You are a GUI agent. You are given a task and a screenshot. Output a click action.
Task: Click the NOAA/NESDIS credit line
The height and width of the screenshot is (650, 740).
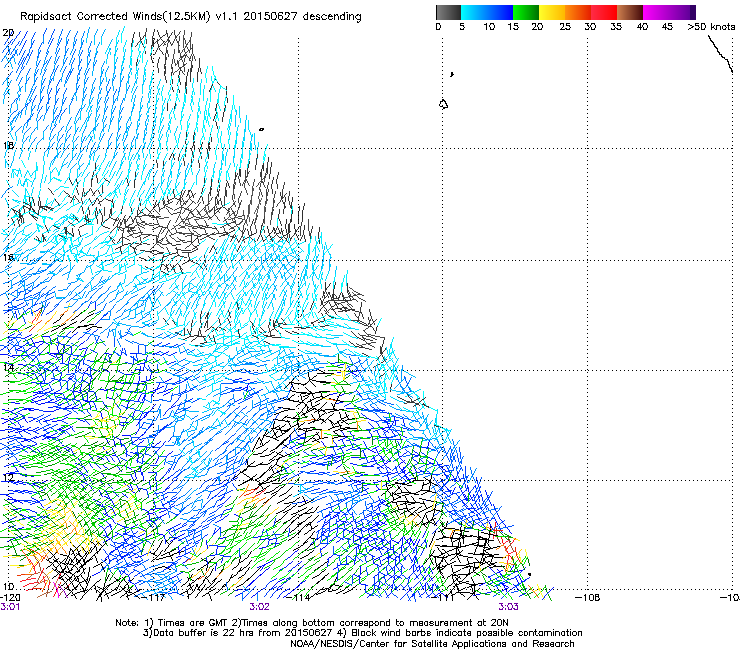click(432, 644)
